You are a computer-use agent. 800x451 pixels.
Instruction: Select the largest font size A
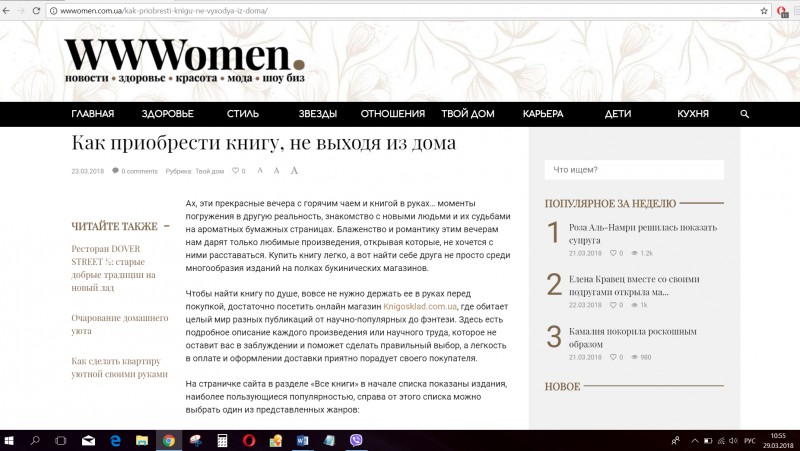click(x=294, y=170)
